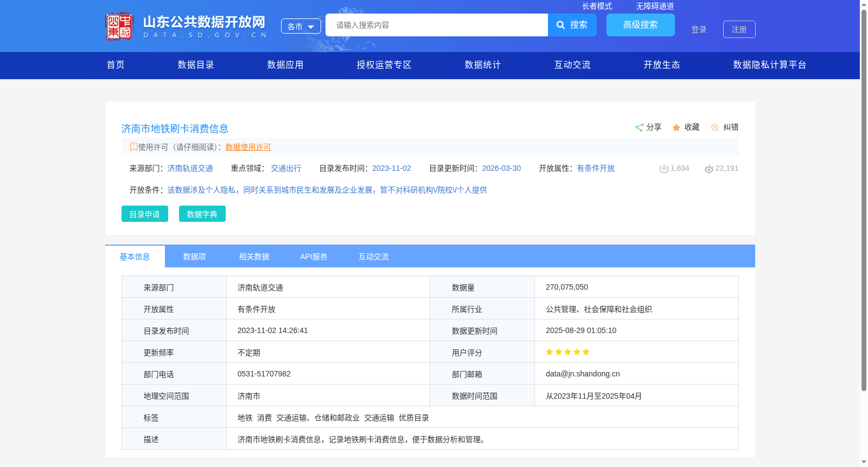868x467 pixels.
Task: Open 数据目录 menu item
Action: click(196, 65)
